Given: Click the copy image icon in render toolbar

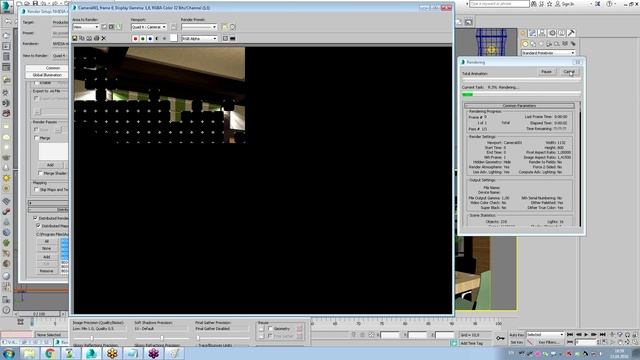Looking at the screenshot, I should (x=82, y=38).
